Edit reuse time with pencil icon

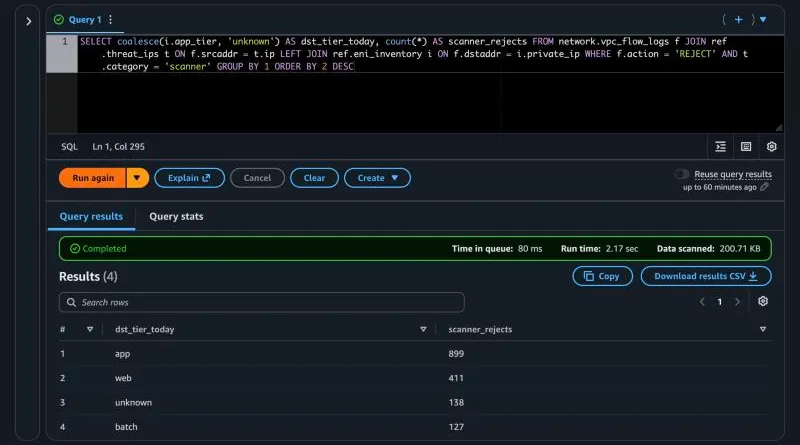point(764,187)
